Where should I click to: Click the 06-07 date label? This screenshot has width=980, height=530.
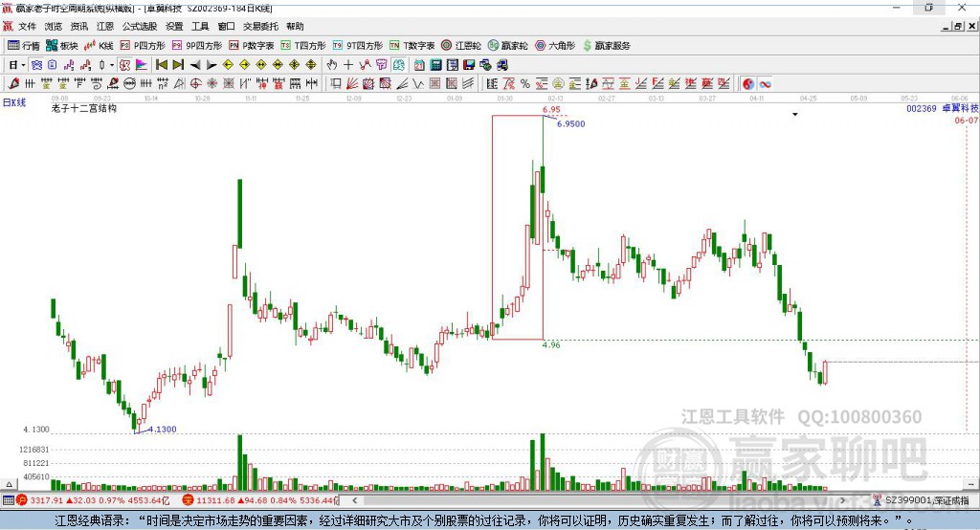point(967,120)
